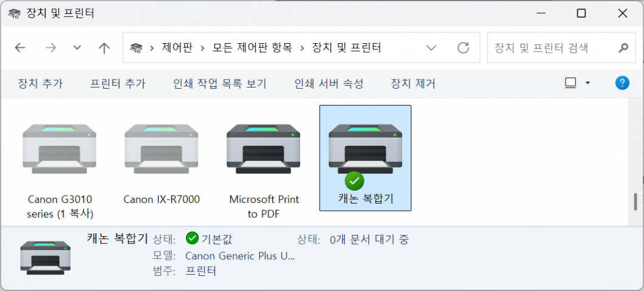Expand the address bar history dropdown
Image resolution: width=644 pixels, height=291 pixels.
(431, 47)
